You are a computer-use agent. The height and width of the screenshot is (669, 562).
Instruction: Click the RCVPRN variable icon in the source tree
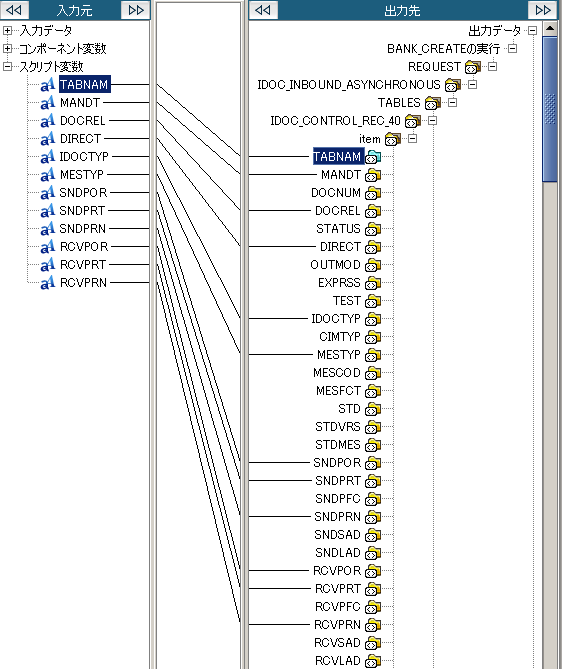coord(48,282)
